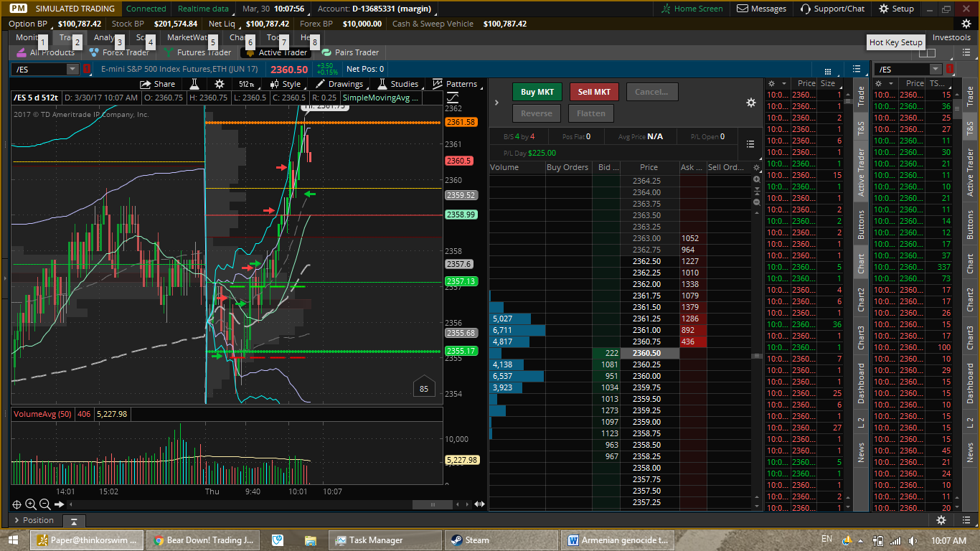
Task: Open the Setup menu in the title bar
Action: tap(896, 9)
